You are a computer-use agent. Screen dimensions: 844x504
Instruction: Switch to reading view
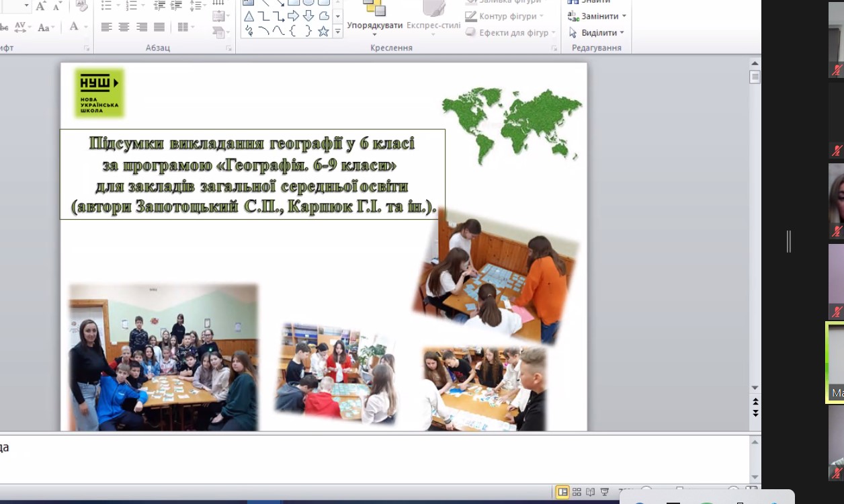point(591,492)
